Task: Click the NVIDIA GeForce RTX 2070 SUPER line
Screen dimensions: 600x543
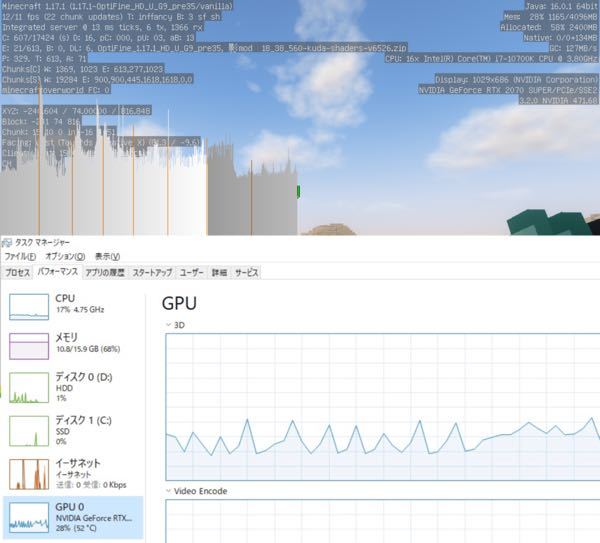Action: [508, 90]
